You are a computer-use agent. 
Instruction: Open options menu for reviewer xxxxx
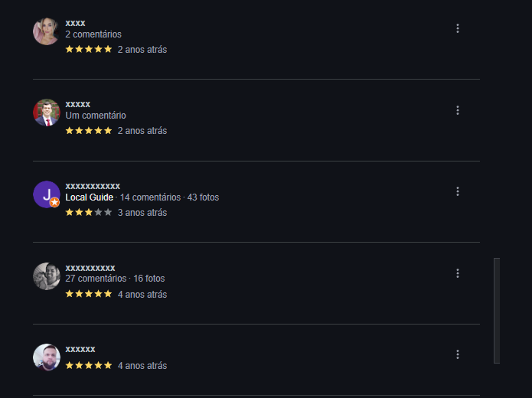[x=458, y=110]
